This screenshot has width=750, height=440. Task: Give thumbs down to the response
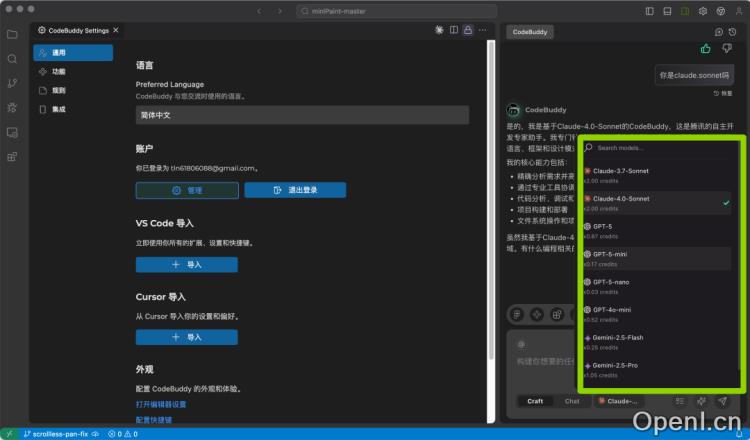tap(727, 48)
